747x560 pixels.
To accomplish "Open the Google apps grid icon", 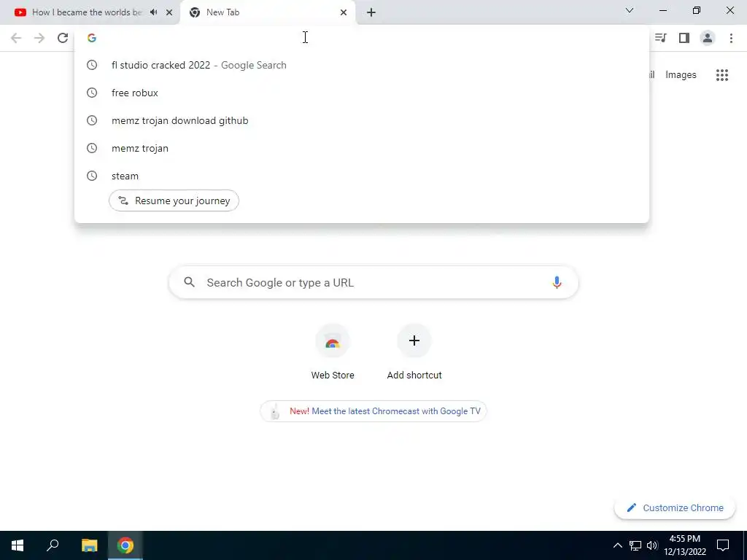I will 721,75.
